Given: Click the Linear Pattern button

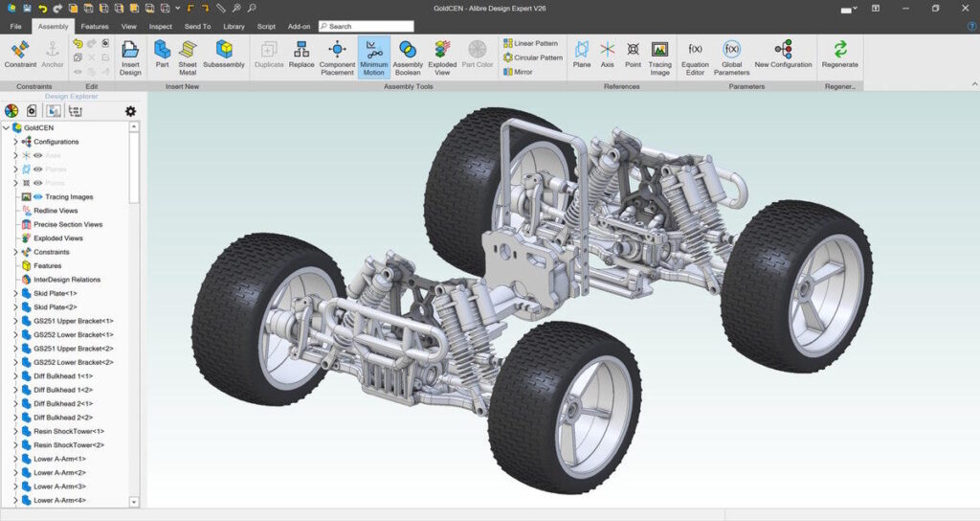Looking at the screenshot, I should [531, 43].
